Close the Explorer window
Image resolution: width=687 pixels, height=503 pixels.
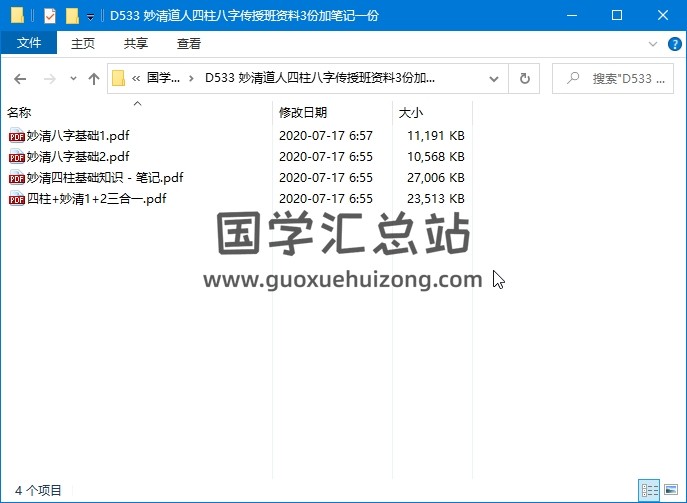tap(663, 15)
